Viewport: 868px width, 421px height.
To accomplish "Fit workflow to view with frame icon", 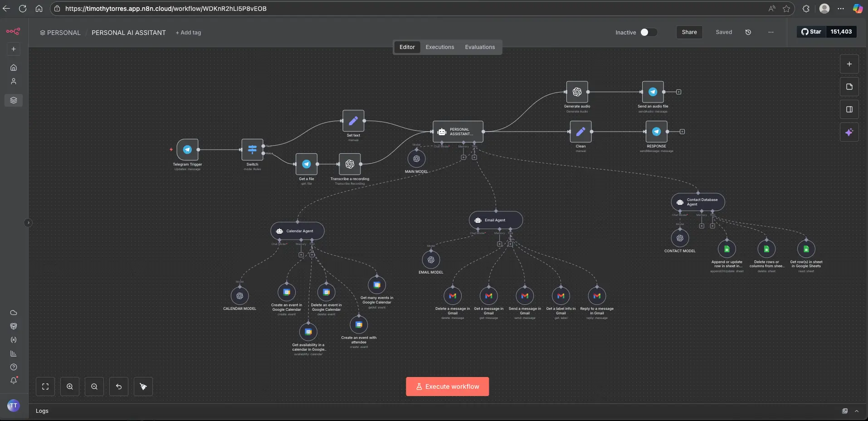I will pyautogui.click(x=45, y=387).
